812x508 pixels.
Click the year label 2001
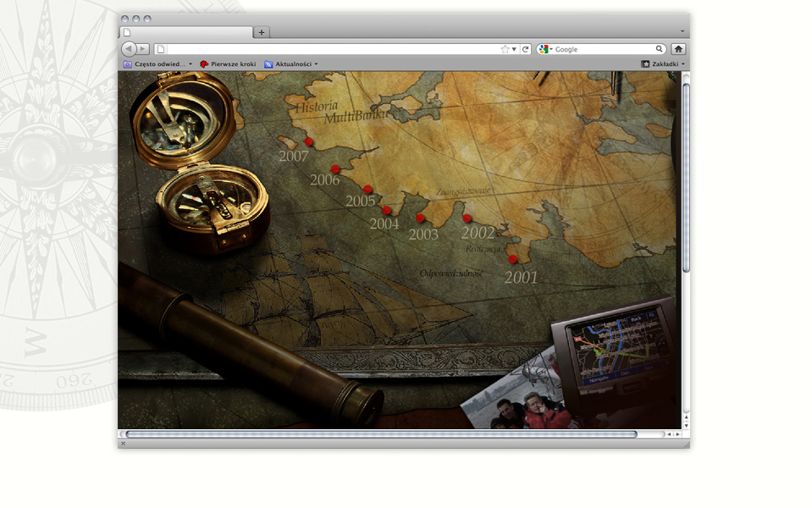(521, 278)
